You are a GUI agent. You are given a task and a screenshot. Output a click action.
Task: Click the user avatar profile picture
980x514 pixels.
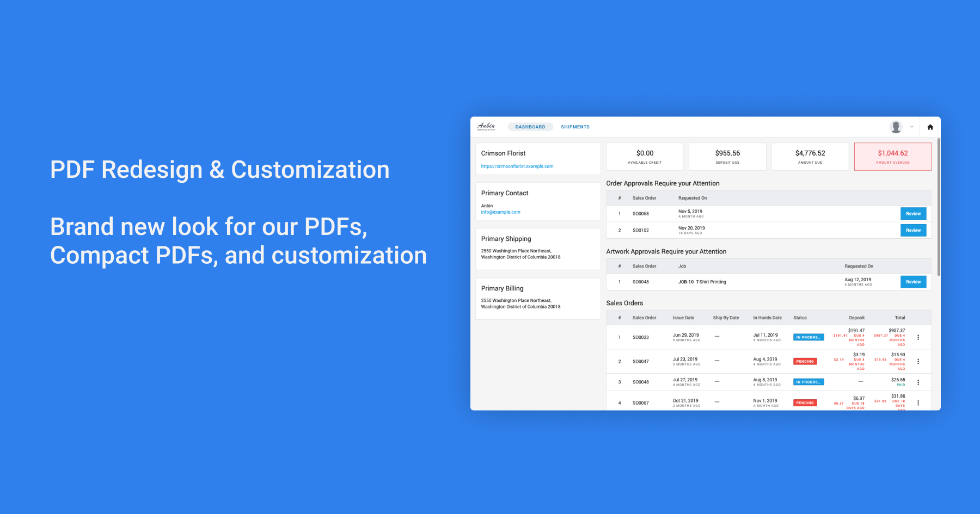[x=896, y=127]
